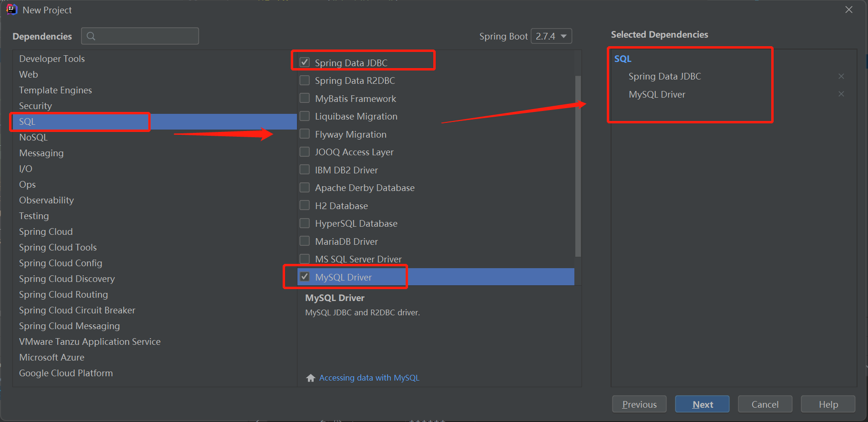The image size is (868, 422).
Task: Check Spring Data R2DBC checkbox
Action: click(x=305, y=80)
